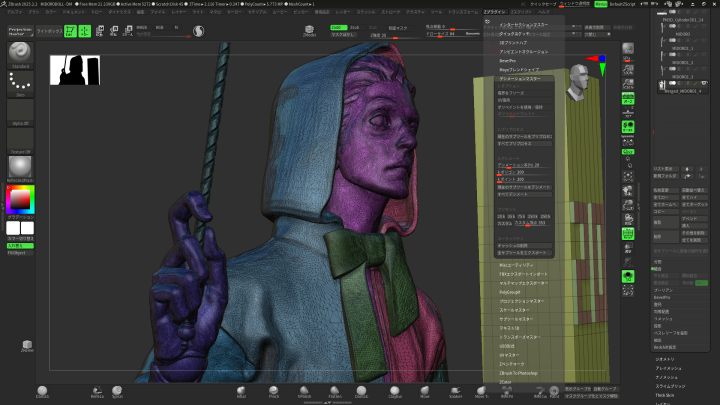
Task: Click the camera head orientation widget
Action: [579, 83]
